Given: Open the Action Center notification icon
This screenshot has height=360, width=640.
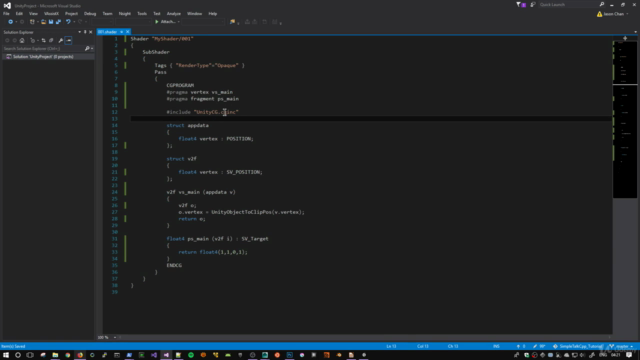Looking at the screenshot, I should tap(629, 355).
